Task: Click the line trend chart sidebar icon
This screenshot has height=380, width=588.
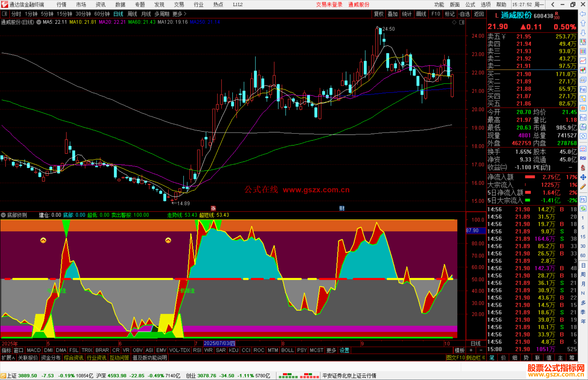Action: [583, 61]
